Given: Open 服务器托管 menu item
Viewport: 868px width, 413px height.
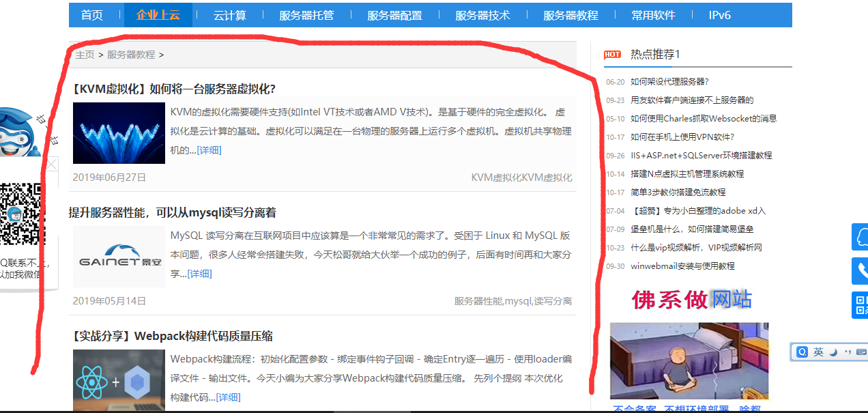Looking at the screenshot, I should [307, 15].
